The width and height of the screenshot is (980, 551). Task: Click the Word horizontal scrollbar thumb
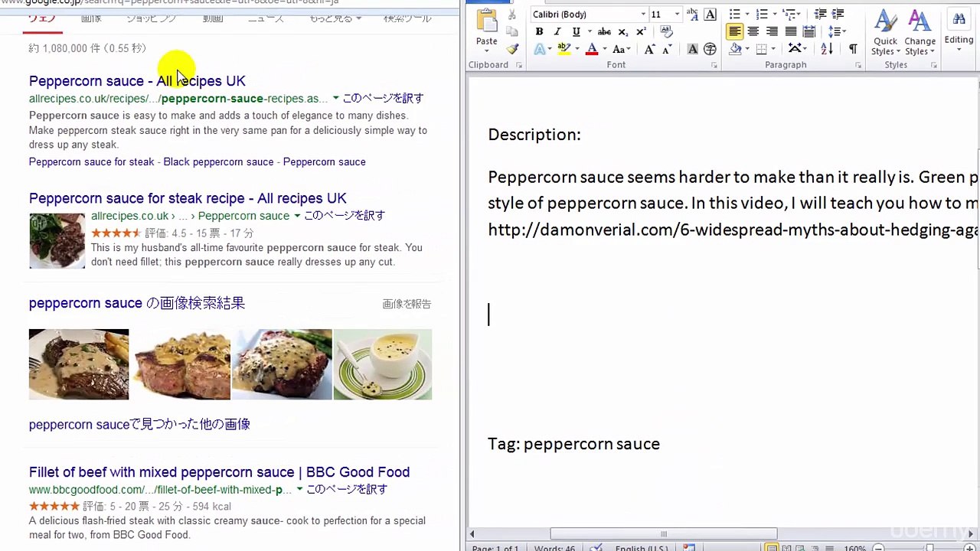(664, 534)
